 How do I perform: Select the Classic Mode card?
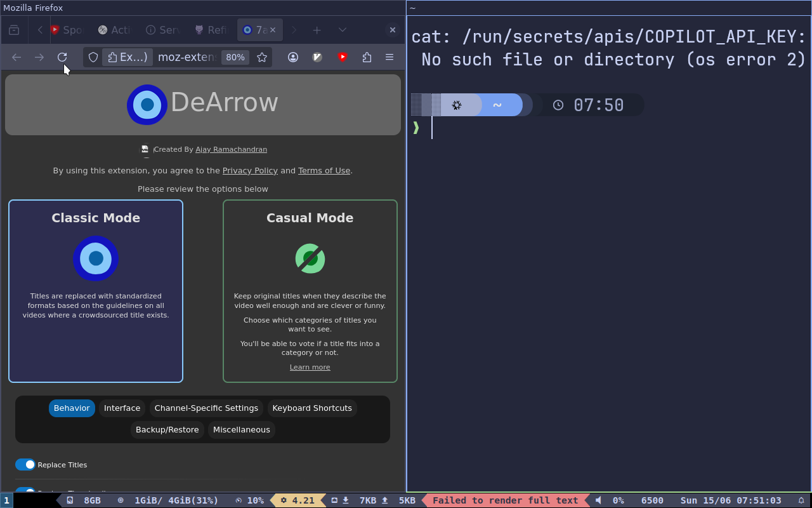click(x=96, y=291)
